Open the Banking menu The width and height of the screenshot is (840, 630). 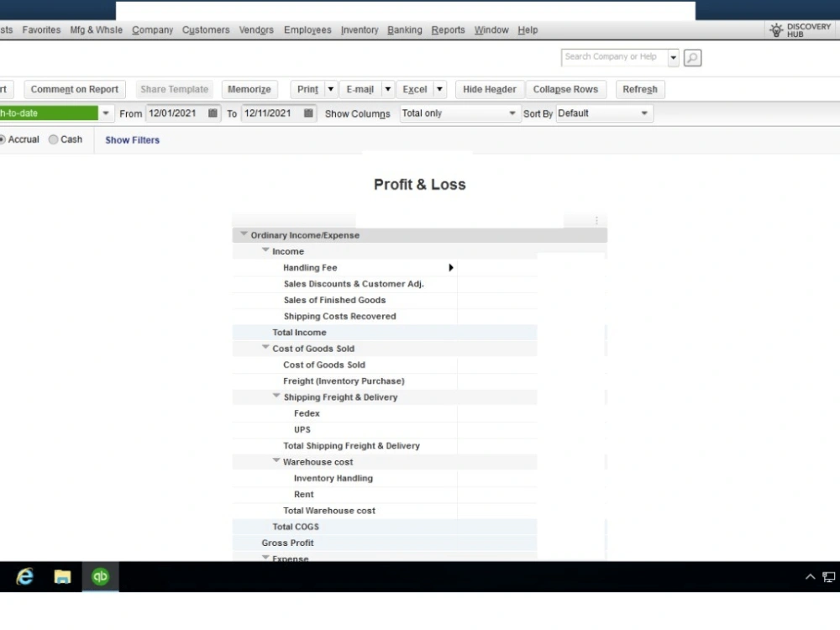coord(404,29)
